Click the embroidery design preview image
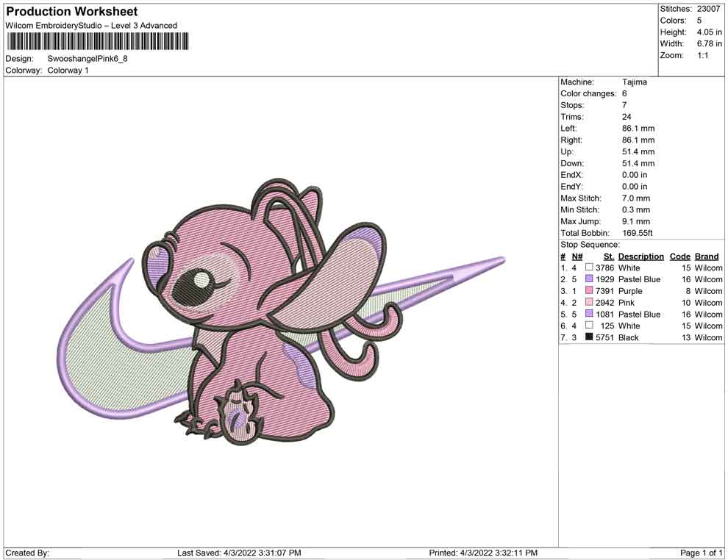This screenshot has height=560, width=728. [282, 311]
